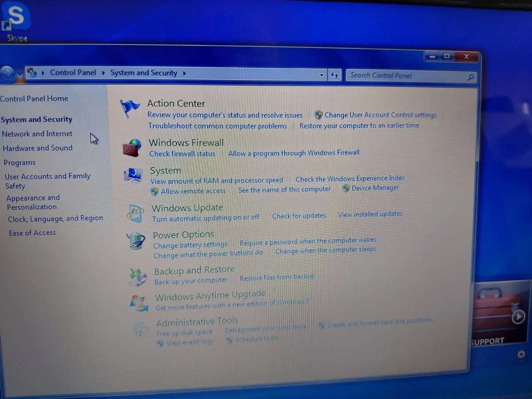Open the recent pages dropdown next to Back button

tap(20, 74)
